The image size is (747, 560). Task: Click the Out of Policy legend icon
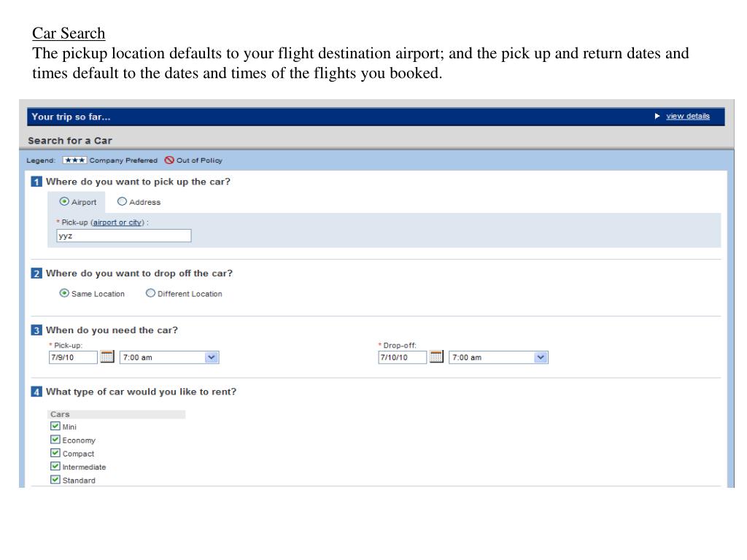(x=169, y=160)
